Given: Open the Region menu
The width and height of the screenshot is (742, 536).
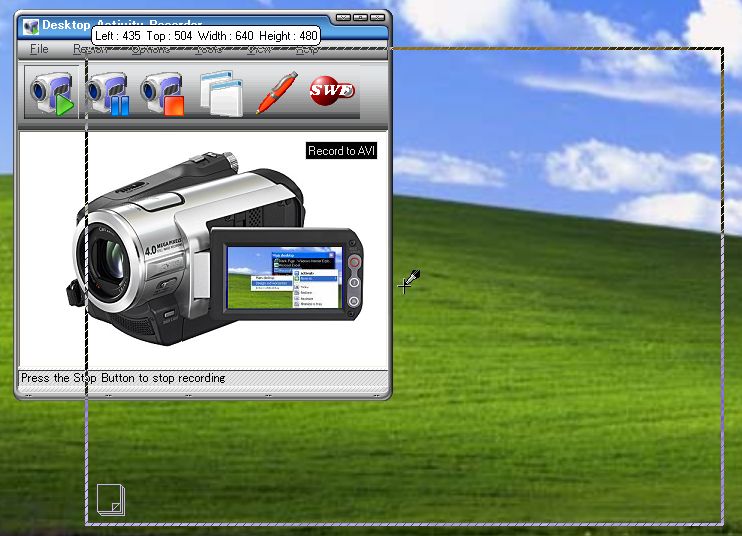Looking at the screenshot, I should [x=90, y=49].
